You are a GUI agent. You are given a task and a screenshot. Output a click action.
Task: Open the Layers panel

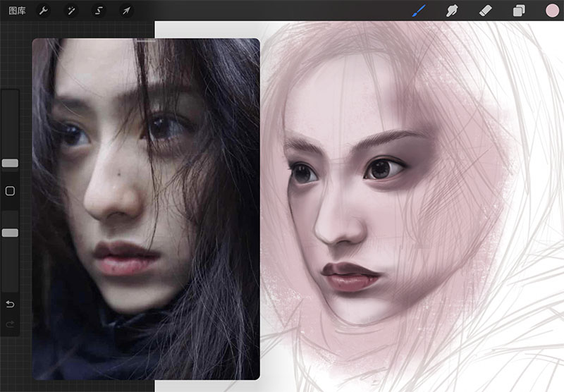[x=519, y=11]
